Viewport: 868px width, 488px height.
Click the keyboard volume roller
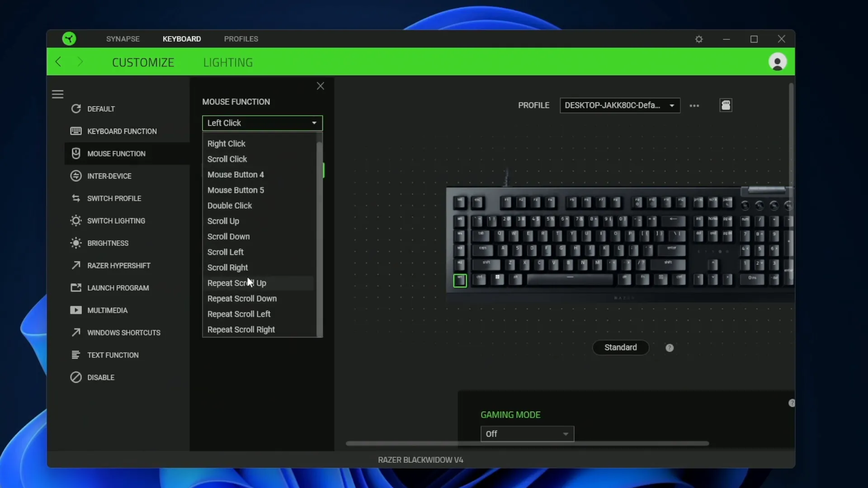coord(766,190)
